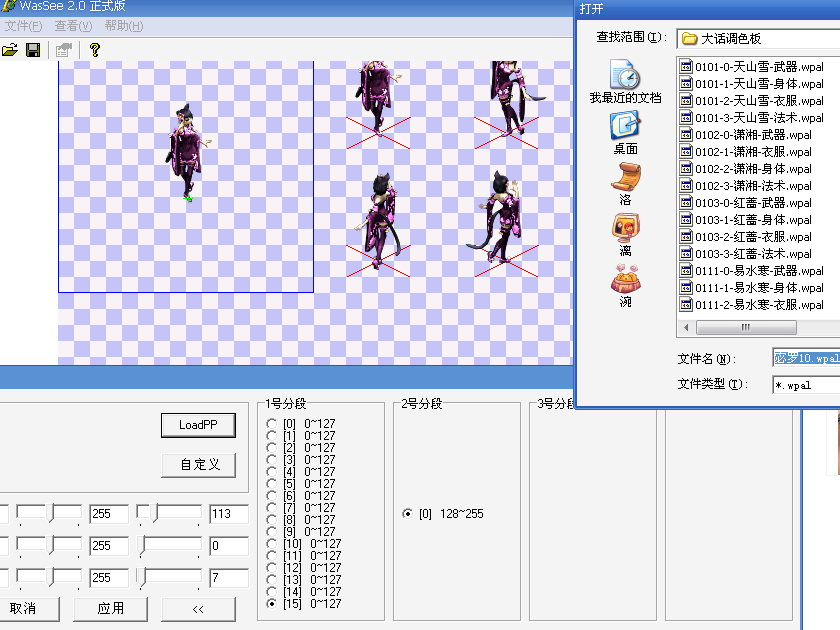Screen dimensions: 840x630
Task: Click the << collapse button
Action: pyautogui.click(x=198, y=609)
